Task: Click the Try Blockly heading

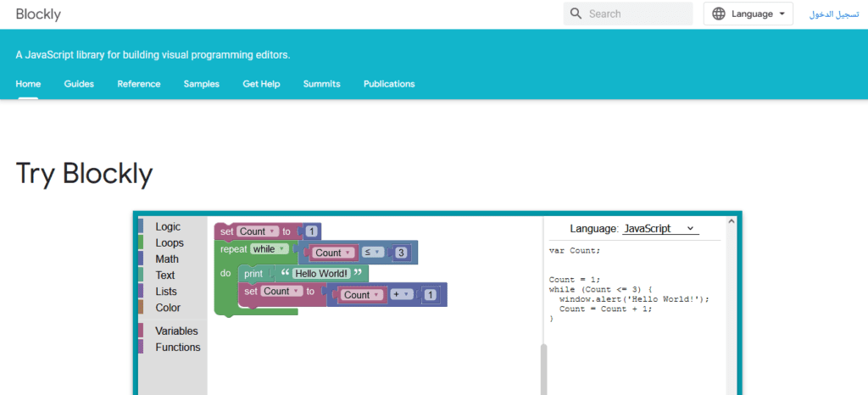Action: click(x=84, y=173)
